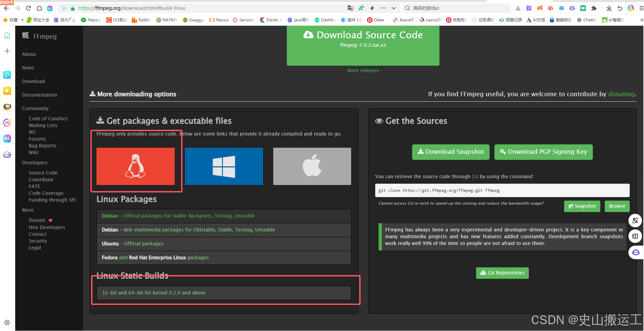Viewport: 644px width, 331px height.
Task: Open Hire Developers sidebar link
Action: pos(47,227)
